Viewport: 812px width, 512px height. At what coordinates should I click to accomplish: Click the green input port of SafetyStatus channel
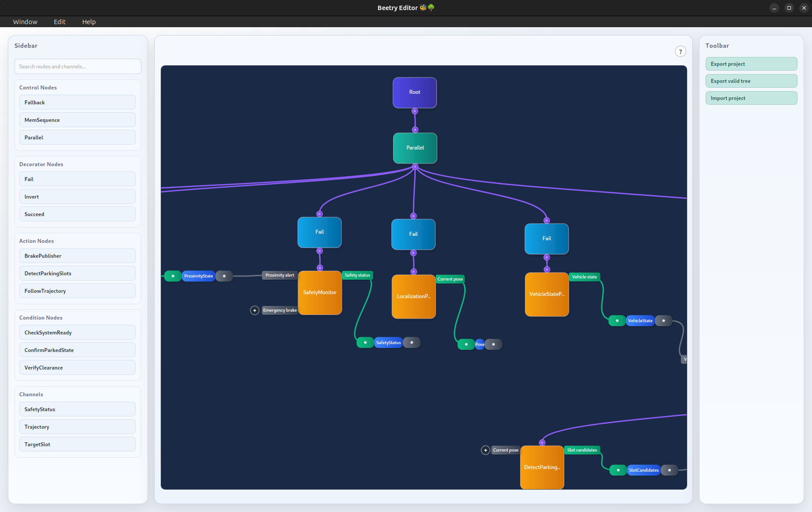coord(365,342)
